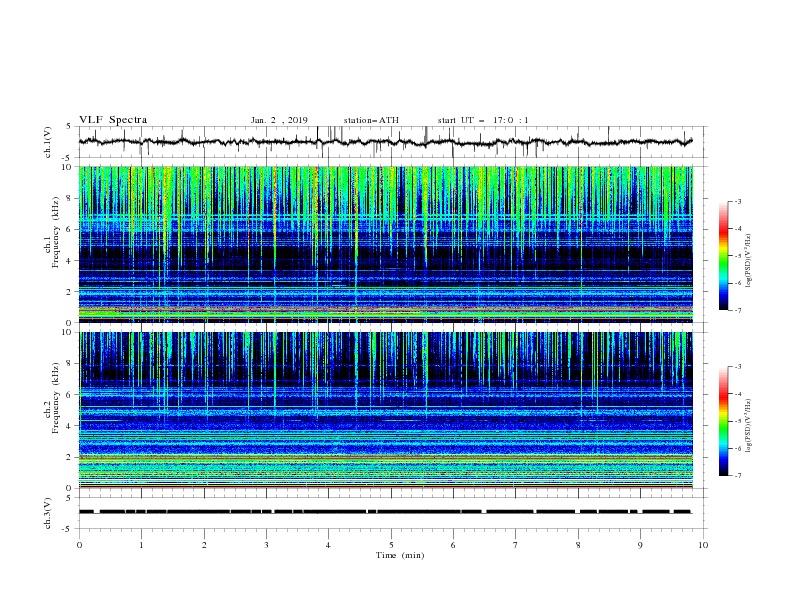Click the time axis tick label "8"
792x612 pixels.
(578, 545)
